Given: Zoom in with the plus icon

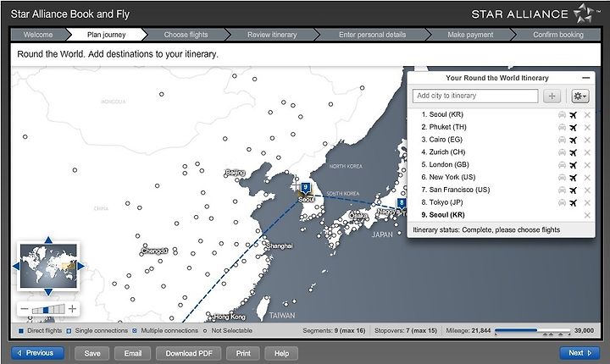Looking at the screenshot, I should [72, 309].
